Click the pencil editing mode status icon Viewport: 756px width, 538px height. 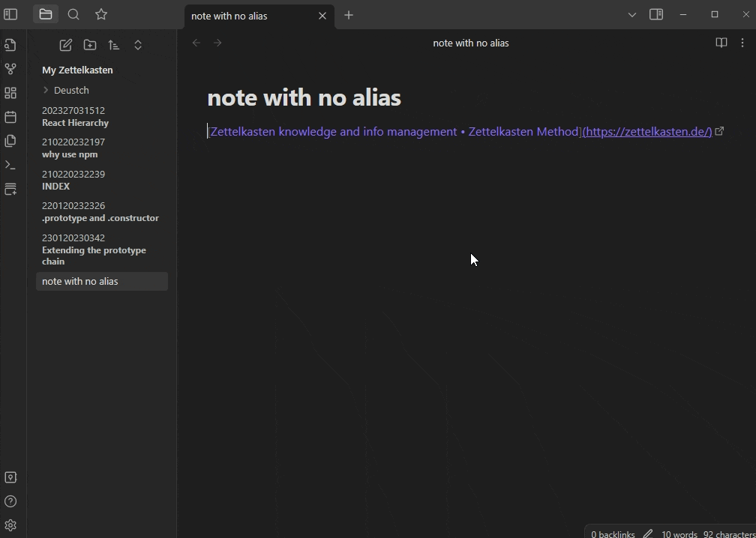(x=647, y=534)
